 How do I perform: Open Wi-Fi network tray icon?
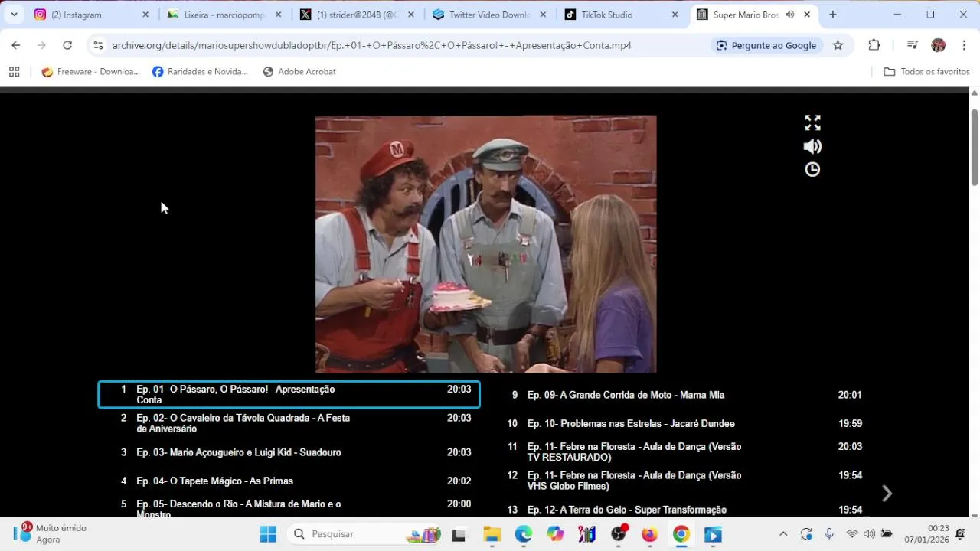[x=851, y=534]
